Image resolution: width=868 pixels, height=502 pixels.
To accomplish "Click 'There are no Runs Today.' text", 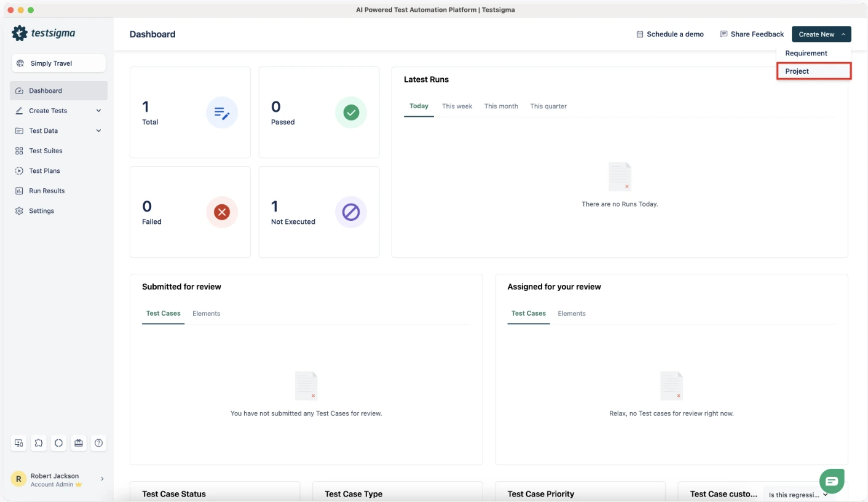I will pyautogui.click(x=620, y=204).
